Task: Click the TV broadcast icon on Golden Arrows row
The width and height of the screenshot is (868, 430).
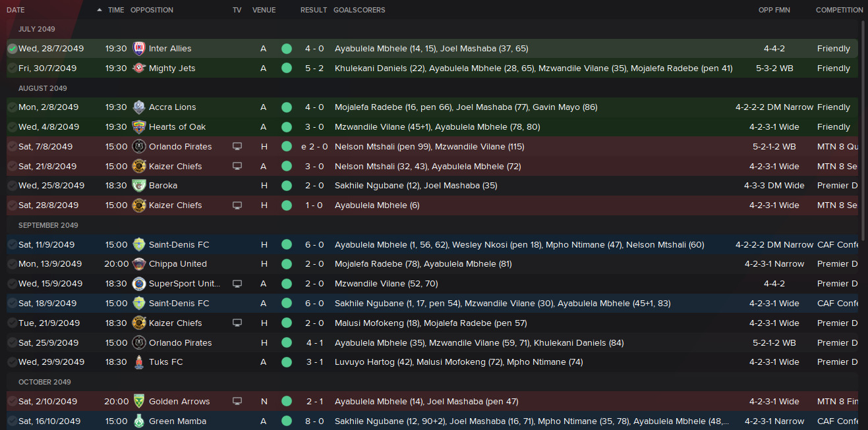Action: point(237,401)
